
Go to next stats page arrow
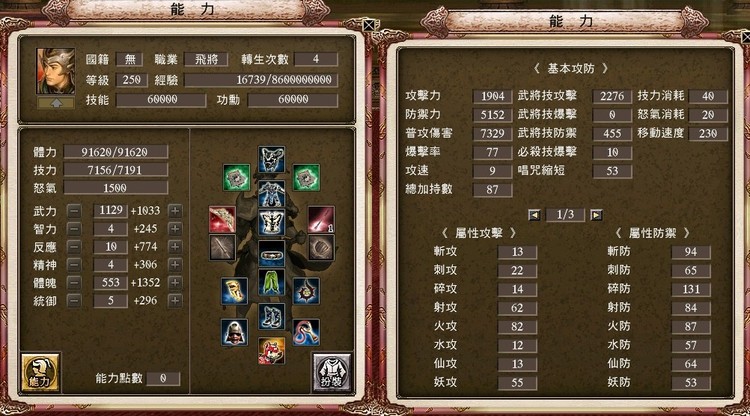pos(596,215)
